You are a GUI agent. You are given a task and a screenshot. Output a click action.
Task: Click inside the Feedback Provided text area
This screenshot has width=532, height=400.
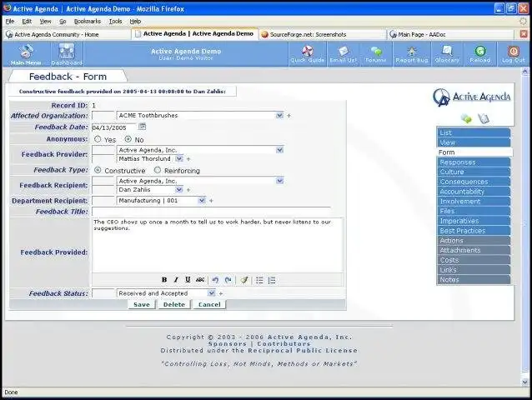point(217,245)
